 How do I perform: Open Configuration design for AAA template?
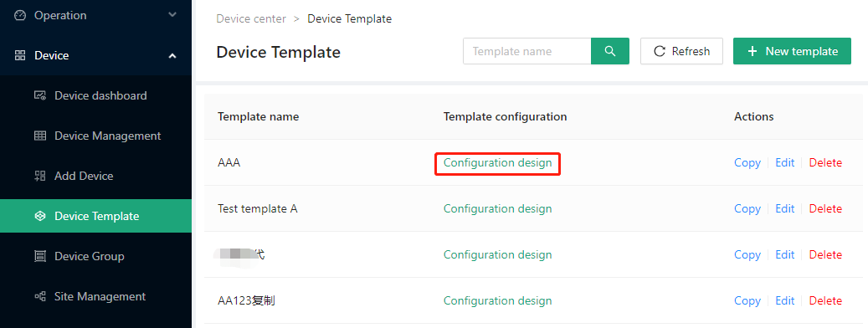tap(498, 162)
